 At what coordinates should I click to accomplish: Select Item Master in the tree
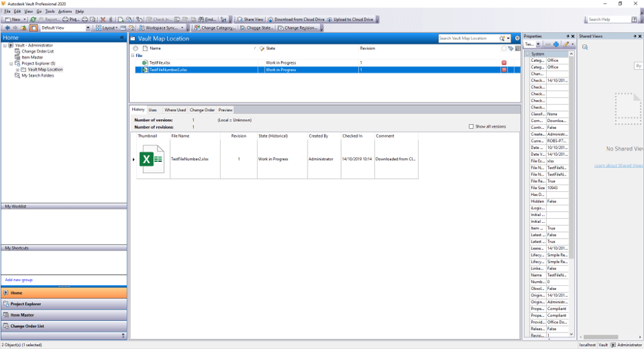point(32,58)
